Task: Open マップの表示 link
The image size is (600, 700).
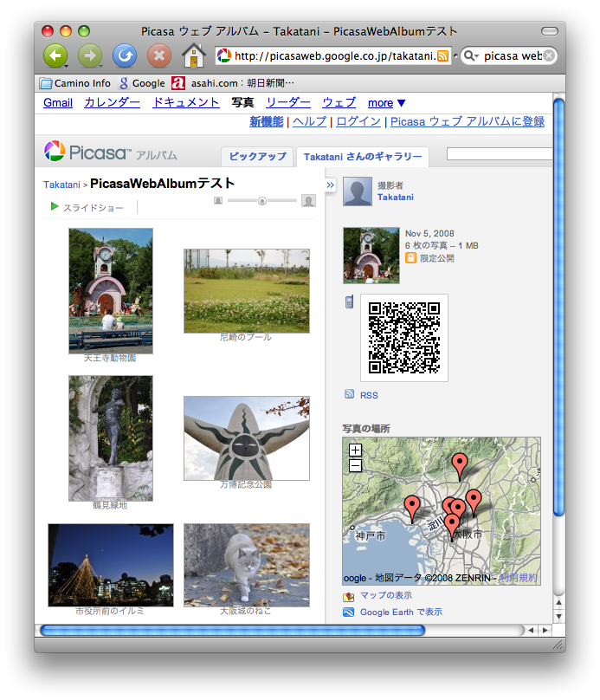Action: 386,595
